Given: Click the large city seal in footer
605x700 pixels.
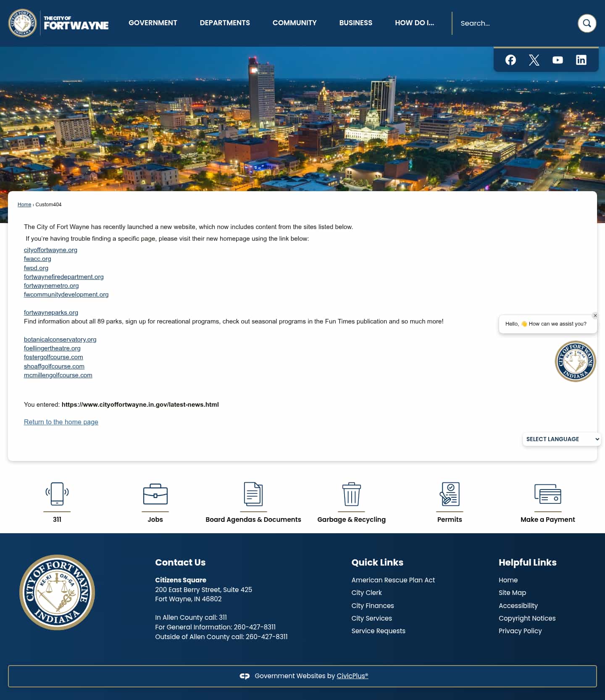Looking at the screenshot, I should coord(57,592).
